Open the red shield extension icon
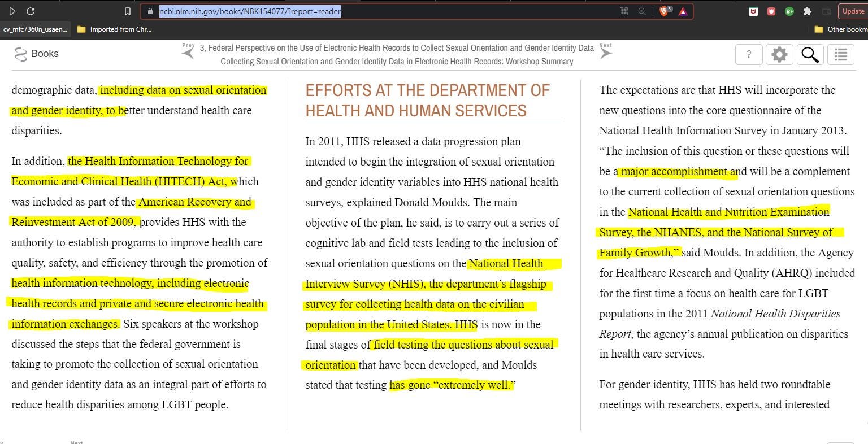The height and width of the screenshot is (444, 868). coord(771,11)
